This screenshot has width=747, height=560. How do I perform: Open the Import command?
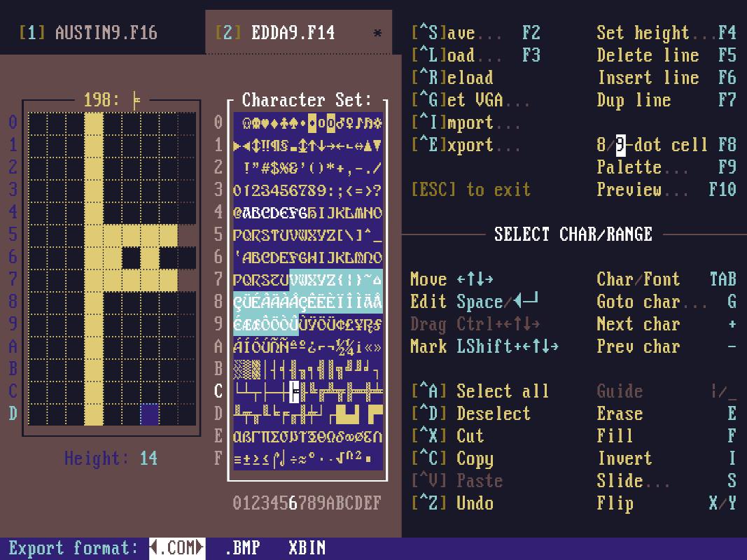click(466, 122)
